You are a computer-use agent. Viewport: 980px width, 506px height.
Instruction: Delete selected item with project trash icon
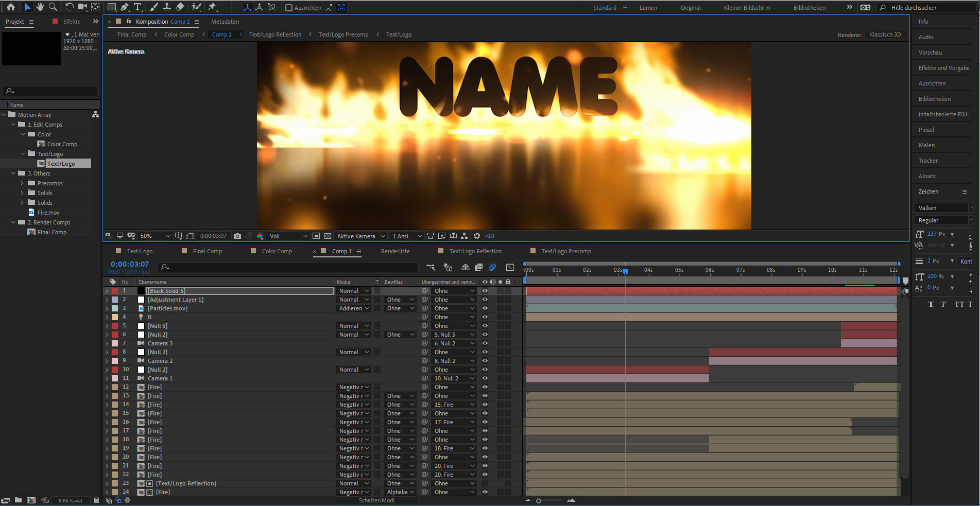(x=96, y=500)
